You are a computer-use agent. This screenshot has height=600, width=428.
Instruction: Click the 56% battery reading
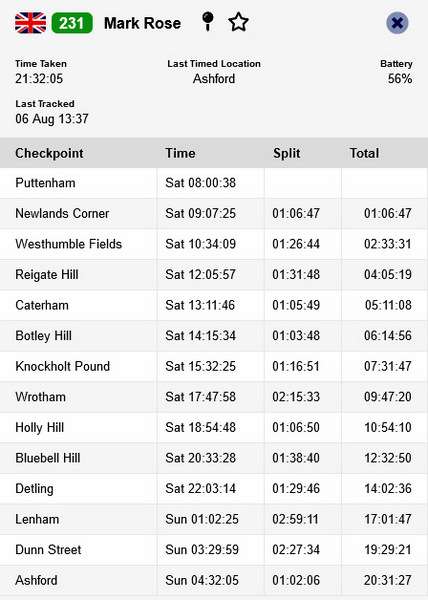tap(400, 79)
